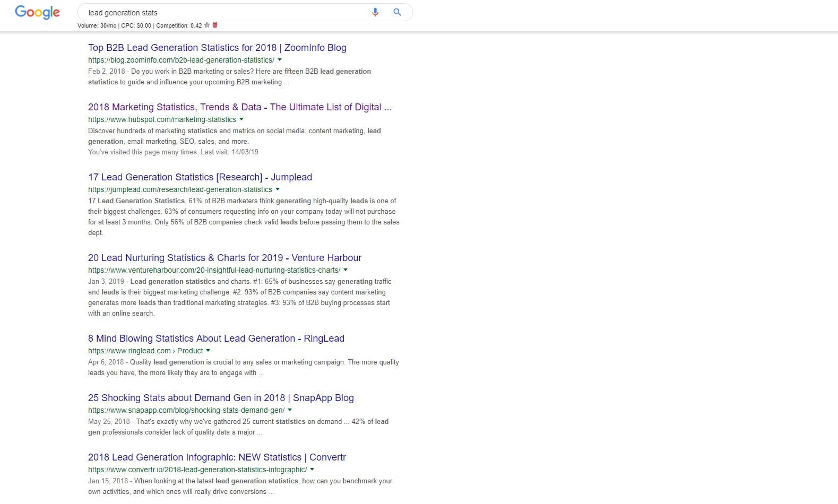This screenshot has height=504, width=838.
Task: Click the green 'www.ringlead.com › Product' breadcrumb
Action: 145,351
